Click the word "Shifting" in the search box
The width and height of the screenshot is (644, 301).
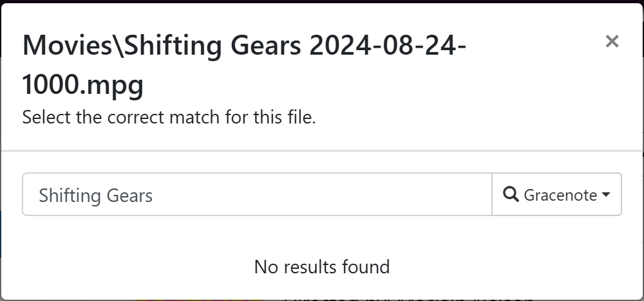(x=65, y=195)
